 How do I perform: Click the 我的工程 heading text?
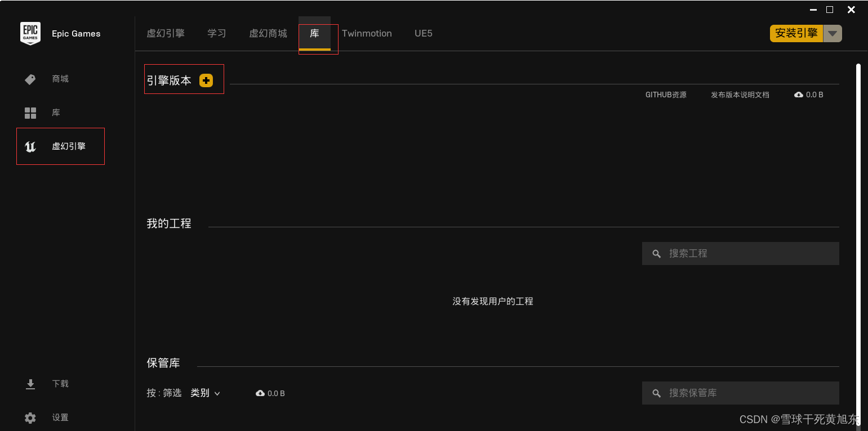(169, 224)
